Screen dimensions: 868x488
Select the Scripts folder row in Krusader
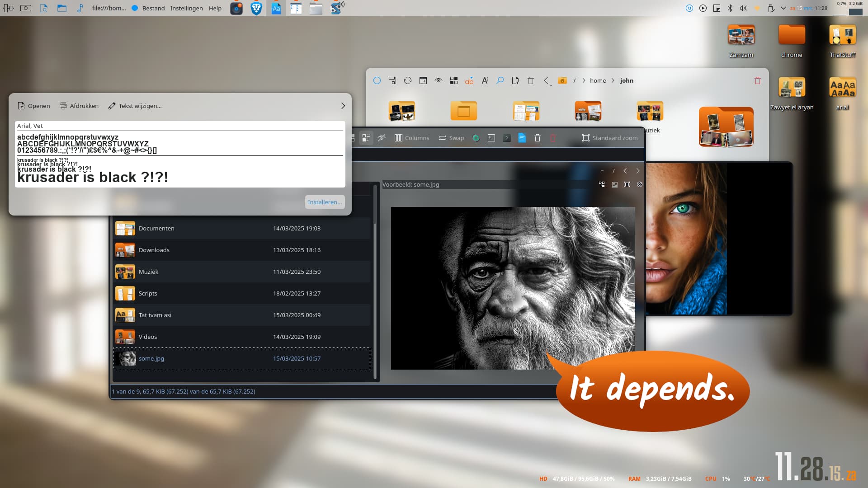241,293
